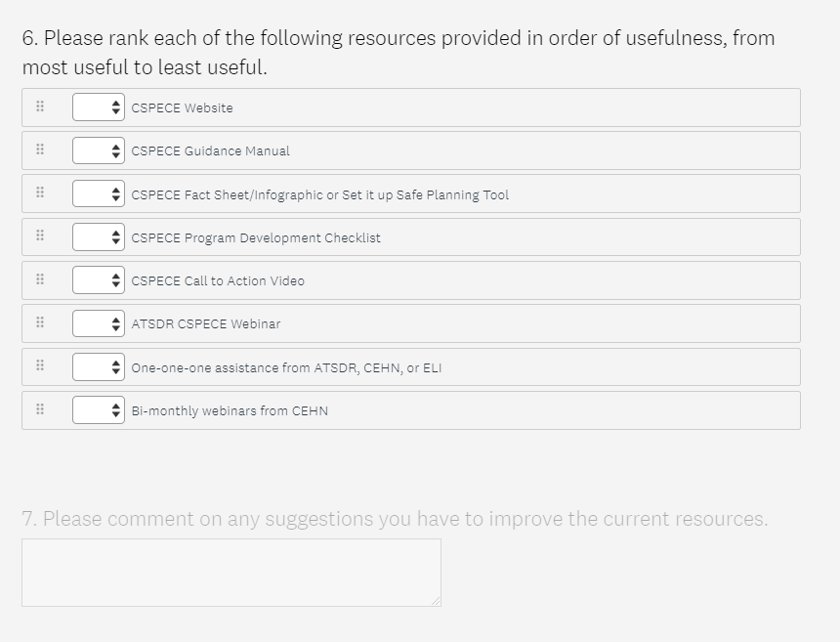Open rank dropdown for Bi-monthly webinars from CEHN
This screenshot has height=642, width=840.
click(99, 410)
